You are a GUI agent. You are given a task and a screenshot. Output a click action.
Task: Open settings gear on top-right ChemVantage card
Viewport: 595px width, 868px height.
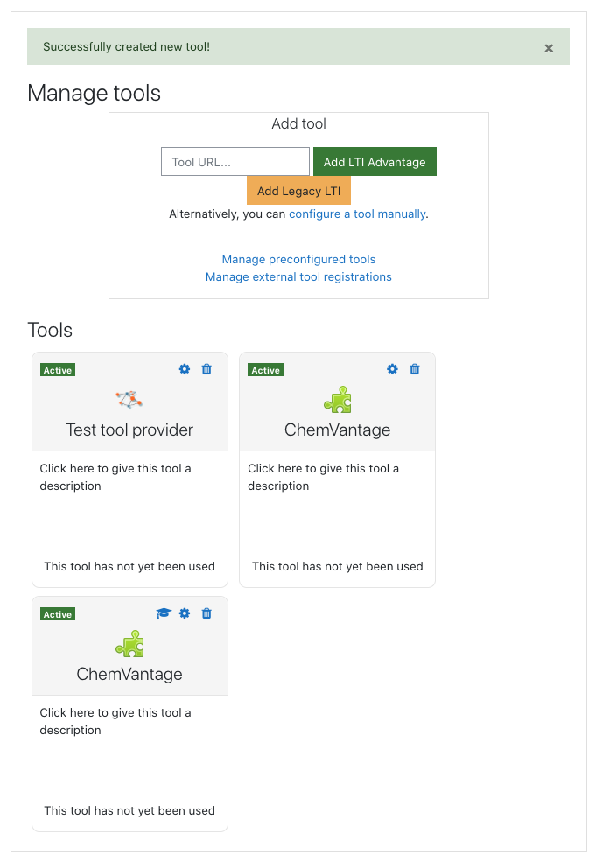click(x=392, y=369)
